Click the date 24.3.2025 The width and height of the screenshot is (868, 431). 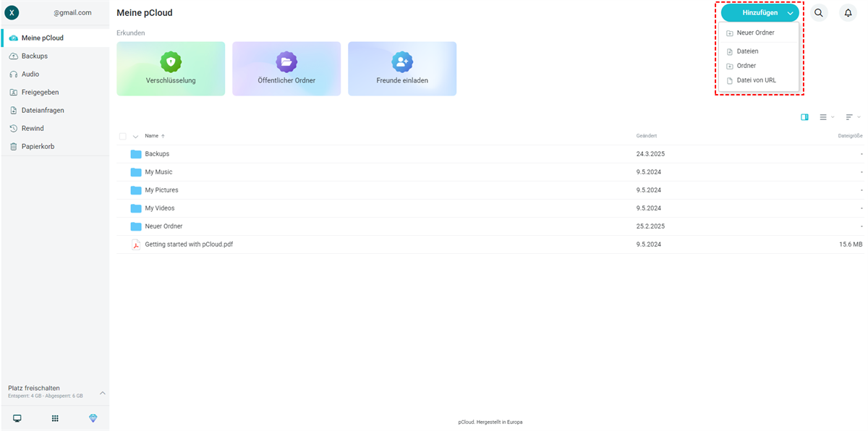click(x=650, y=154)
